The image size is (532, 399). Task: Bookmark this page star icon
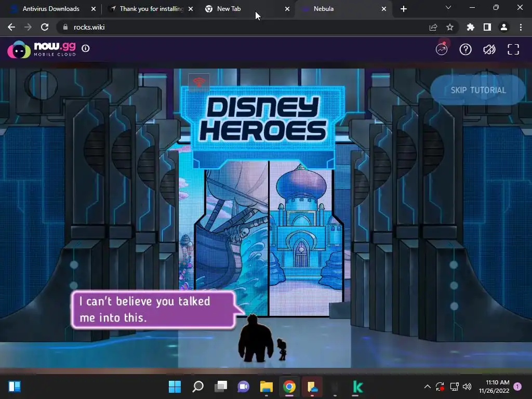450,27
